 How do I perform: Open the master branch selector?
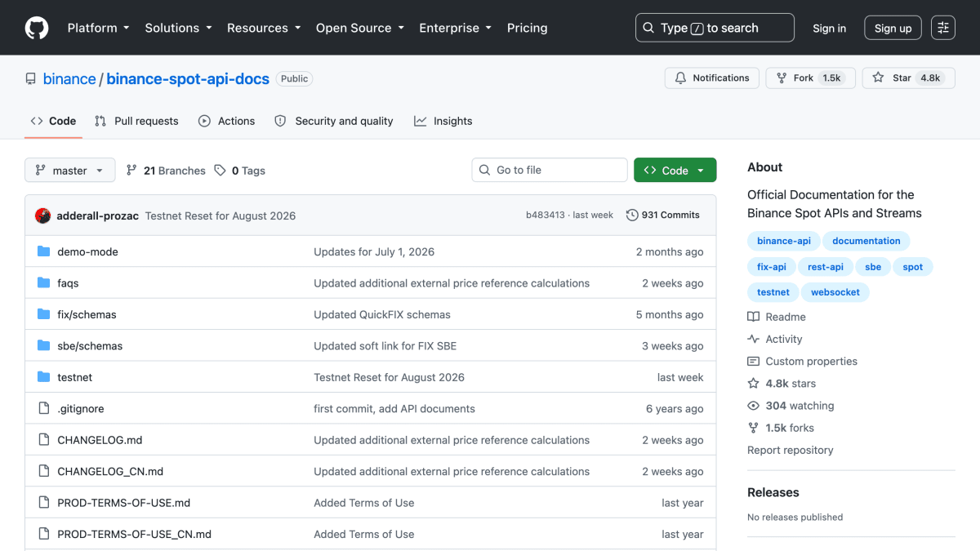(x=70, y=171)
